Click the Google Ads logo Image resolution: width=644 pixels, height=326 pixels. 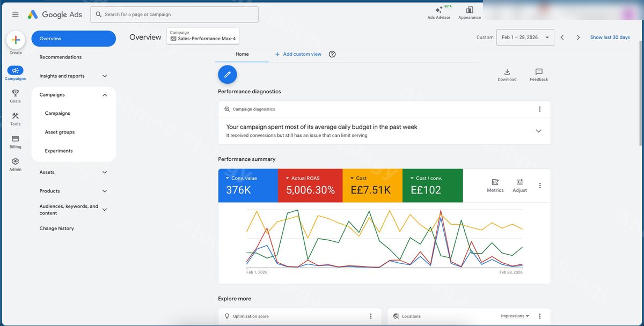[55, 14]
